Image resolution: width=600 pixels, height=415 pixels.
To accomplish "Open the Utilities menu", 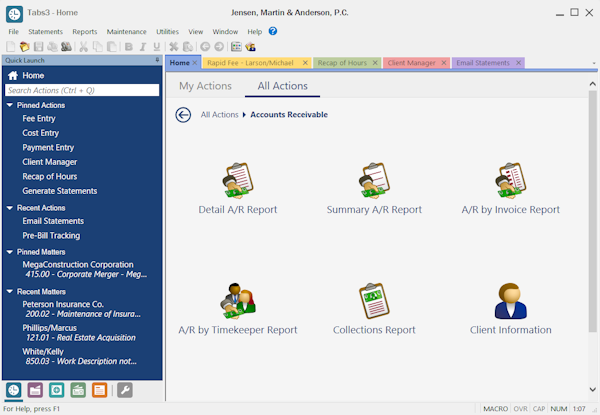I will coord(167,32).
